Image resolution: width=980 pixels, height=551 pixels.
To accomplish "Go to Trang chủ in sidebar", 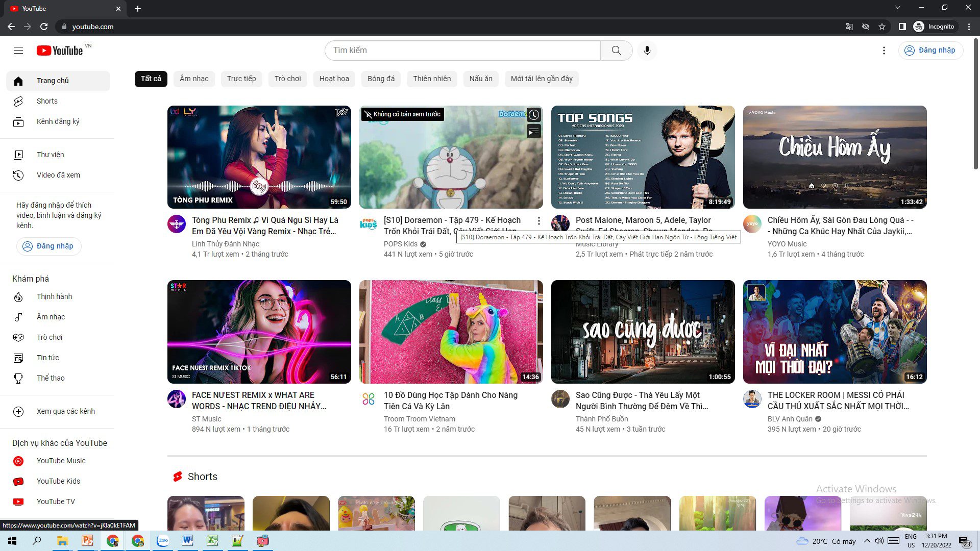I will pos(58,81).
